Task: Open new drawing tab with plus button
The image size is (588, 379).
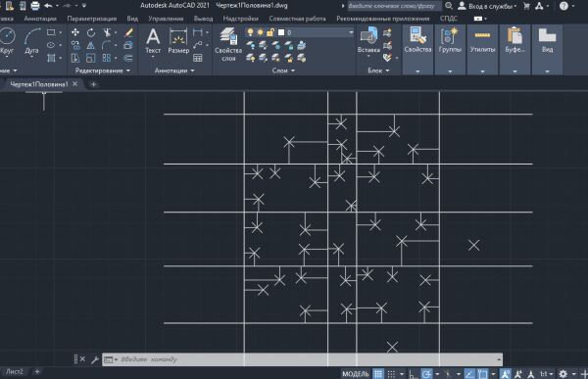Action: tap(93, 84)
